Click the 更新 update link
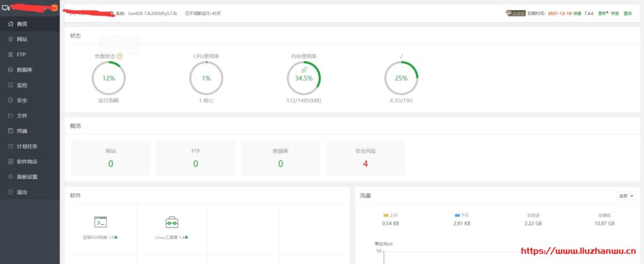644x264 pixels. (602, 13)
